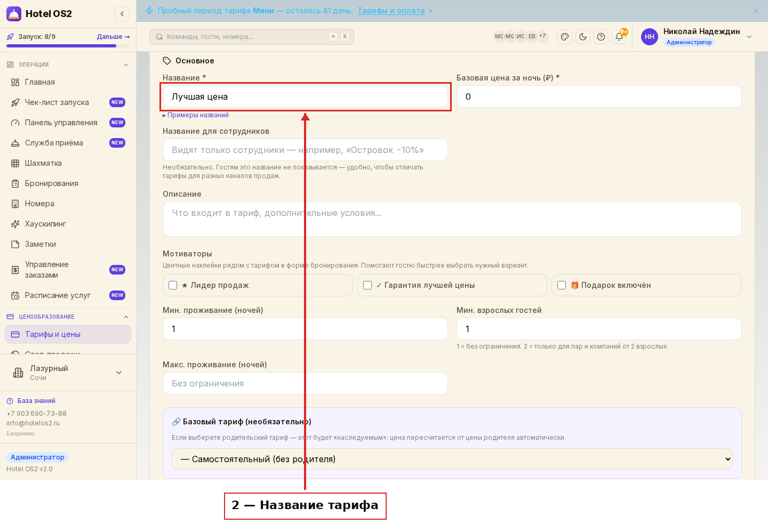Check the Гарантия лучшей цены option

click(x=367, y=285)
